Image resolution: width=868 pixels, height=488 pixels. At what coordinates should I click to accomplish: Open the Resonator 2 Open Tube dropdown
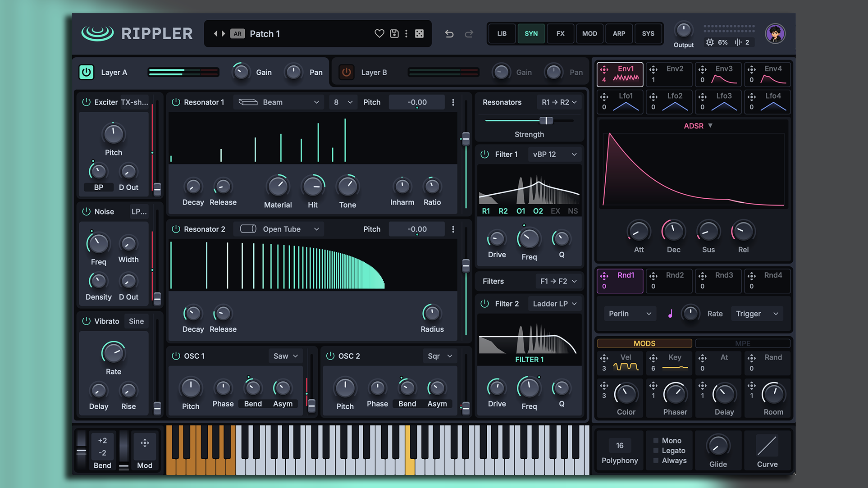(x=279, y=229)
